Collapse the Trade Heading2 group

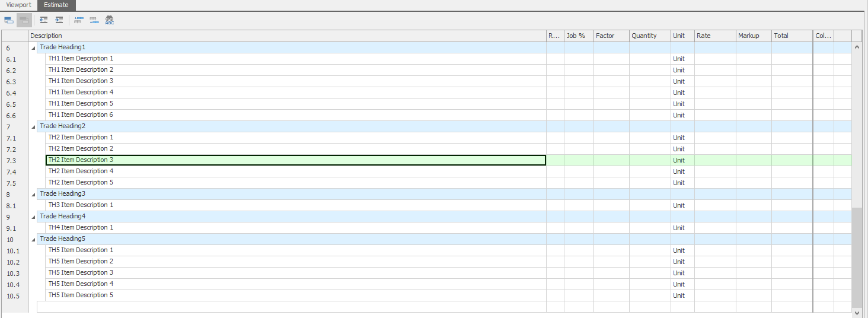coord(33,126)
